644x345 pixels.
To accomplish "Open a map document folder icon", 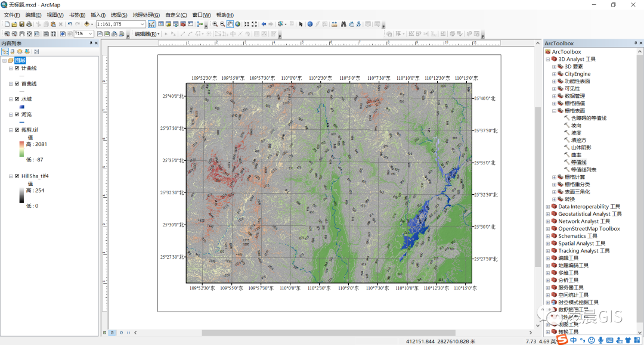I will point(14,24).
